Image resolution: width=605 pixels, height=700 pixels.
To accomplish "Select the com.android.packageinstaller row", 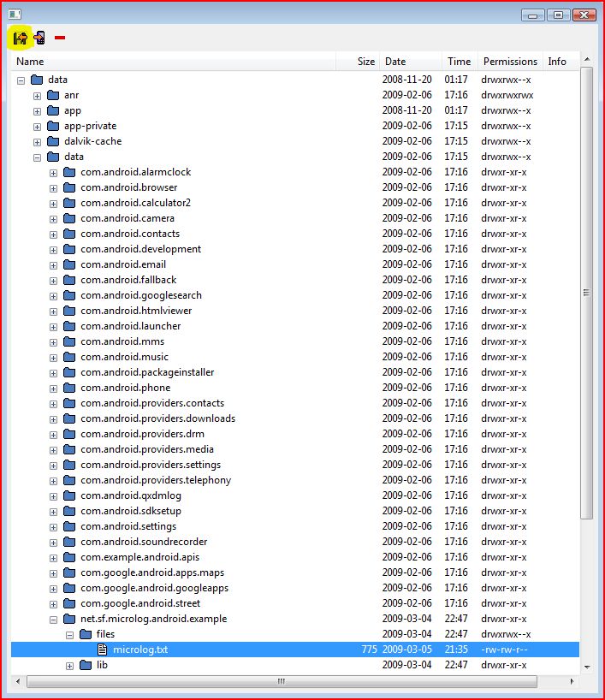I will [295, 372].
